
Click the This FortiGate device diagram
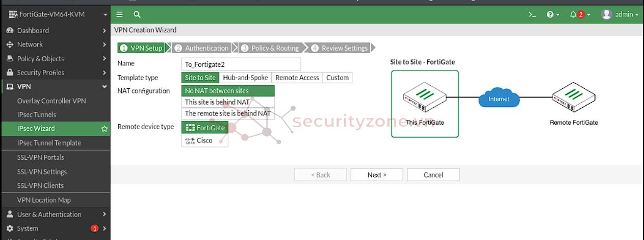tap(425, 104)
